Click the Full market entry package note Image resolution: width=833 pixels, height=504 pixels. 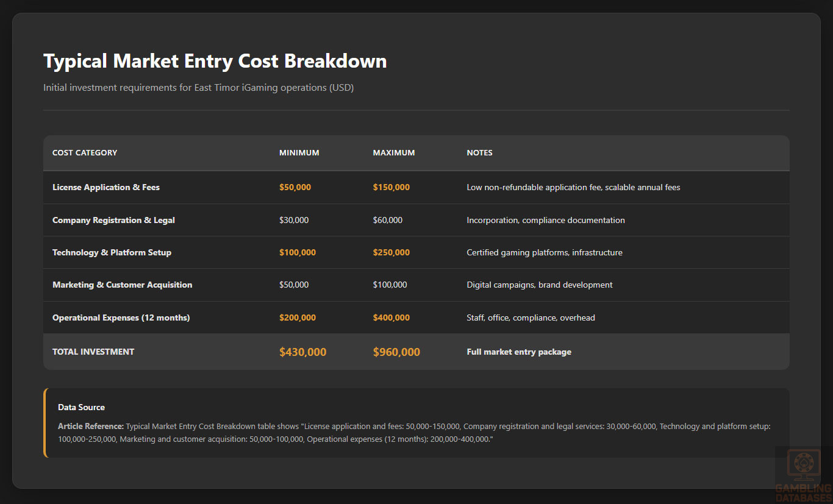pyautogui.click(x=519, y=352)
